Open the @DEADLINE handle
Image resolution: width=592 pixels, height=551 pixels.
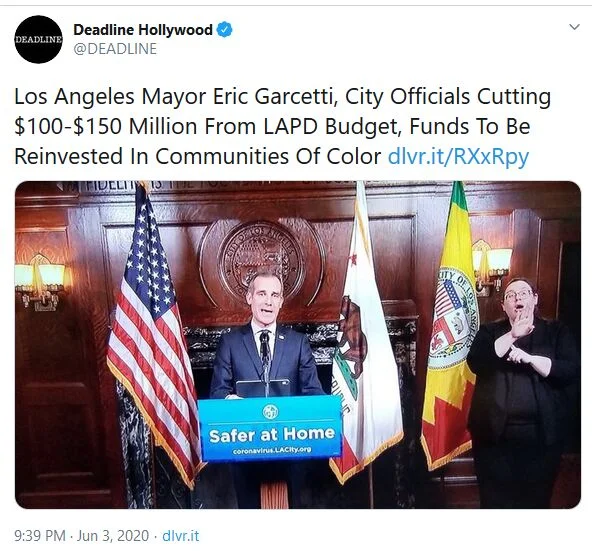(x=115, y=49)
